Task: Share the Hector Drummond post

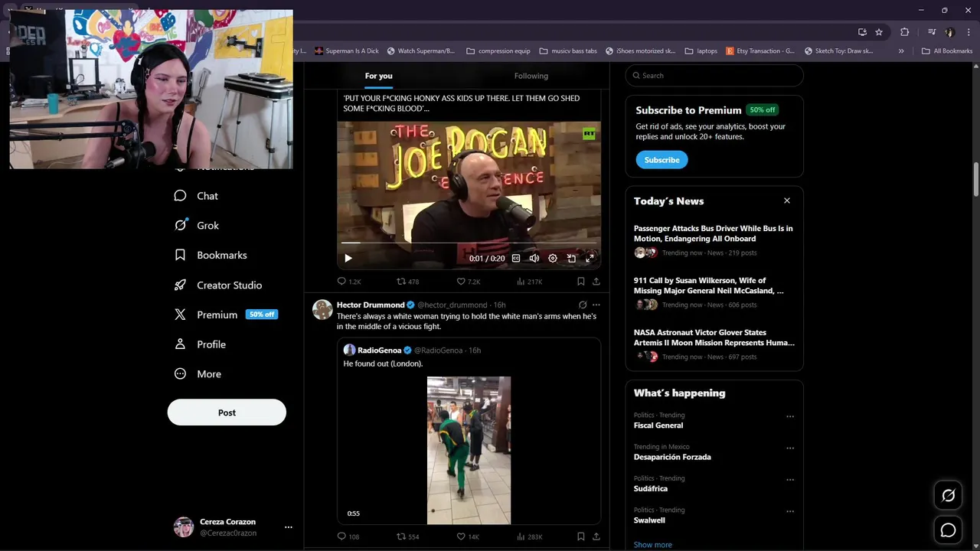Action: pyautogui.click(x=596, y=536)
